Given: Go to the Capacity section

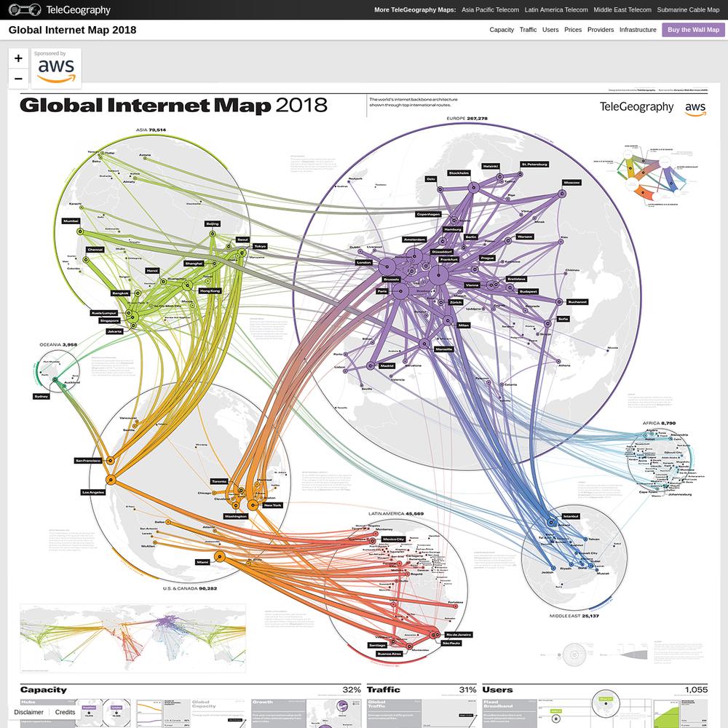Looking at the screenshot, I should click(502, 30).
